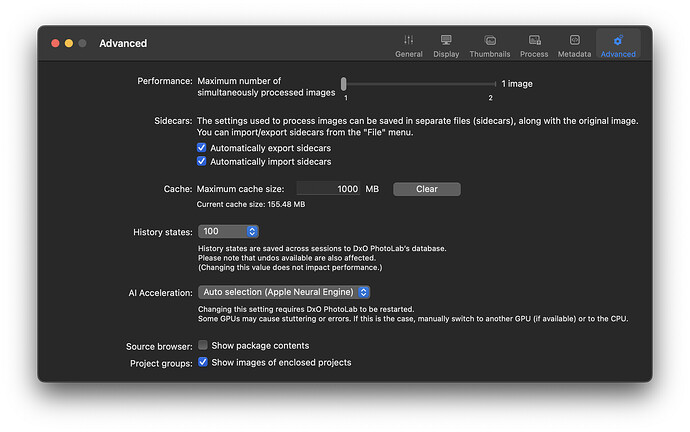Open the General preferences icon

408,40
